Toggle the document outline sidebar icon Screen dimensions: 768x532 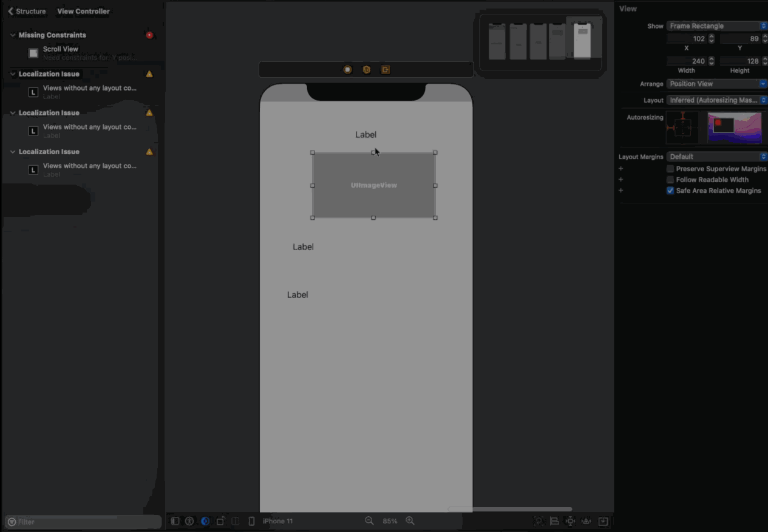point(175,521)
